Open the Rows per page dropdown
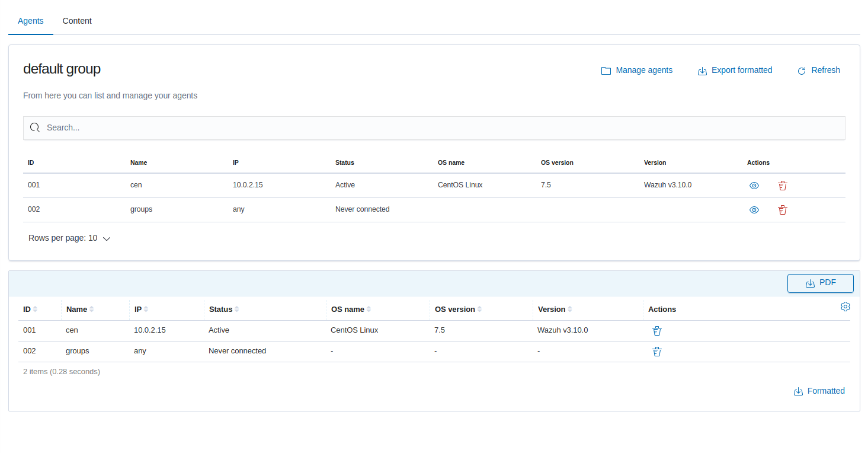The height and width of the screenshot is (453, 868). coord(69,238)
